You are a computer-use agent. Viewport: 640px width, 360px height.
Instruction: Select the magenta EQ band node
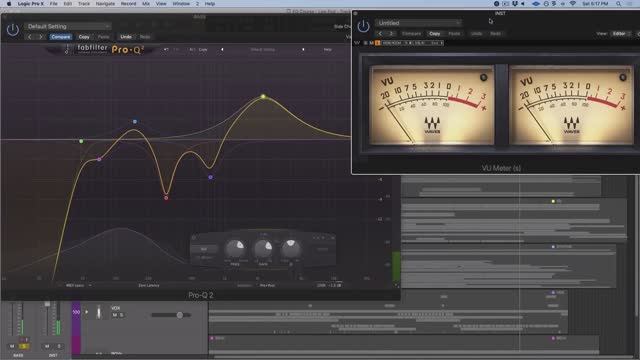pyautogui.click(x=99, y=159)
